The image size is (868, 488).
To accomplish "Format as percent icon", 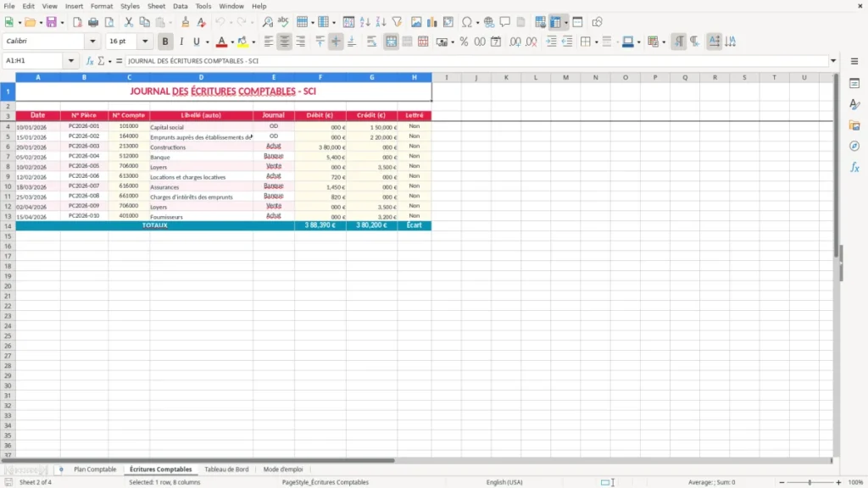I will tap(464, 42).
